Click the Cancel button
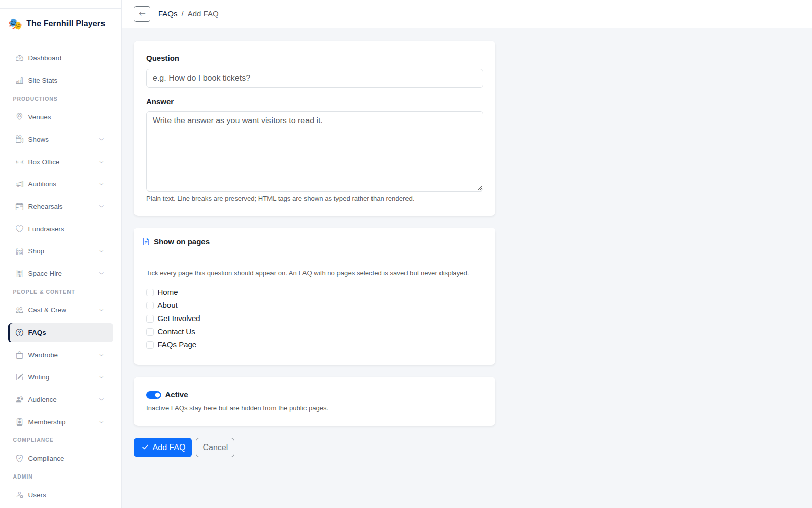 pyautogui.click(x=215, y=448)
